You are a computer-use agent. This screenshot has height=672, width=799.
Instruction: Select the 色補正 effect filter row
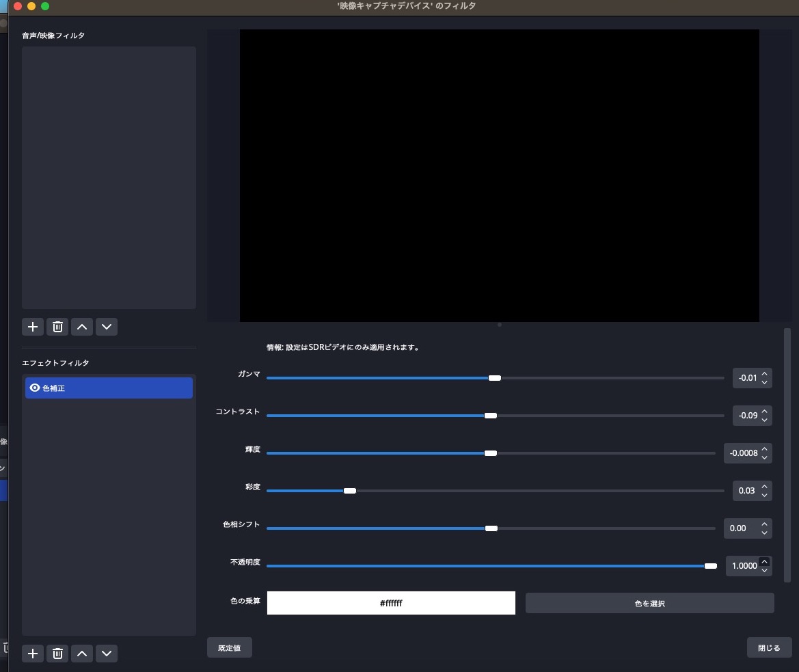109,388
